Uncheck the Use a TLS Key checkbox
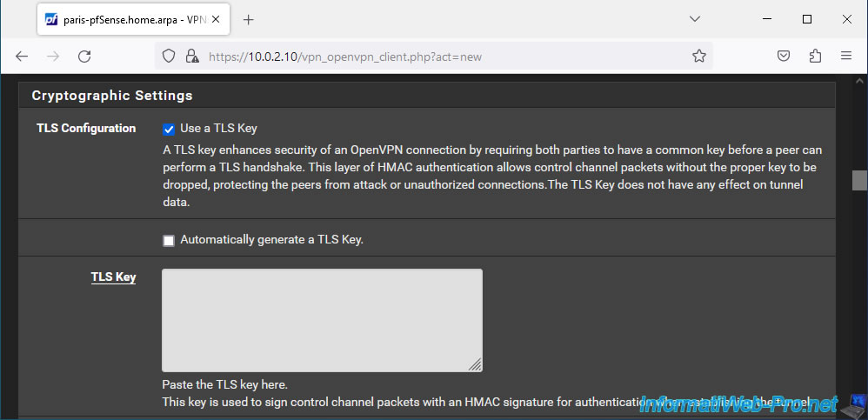Image resolution: width=868 pixels, height=420 pixels. [168, 129]
